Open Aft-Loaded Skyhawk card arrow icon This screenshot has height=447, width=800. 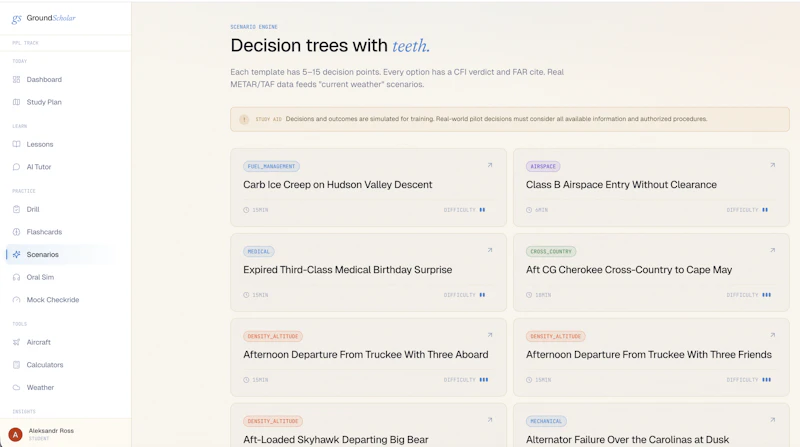point(490,419)
